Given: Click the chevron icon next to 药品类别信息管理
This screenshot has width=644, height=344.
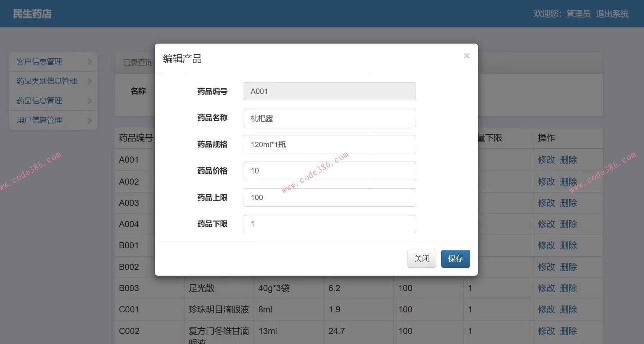Looking at the screenshot, I should (89, 81).
